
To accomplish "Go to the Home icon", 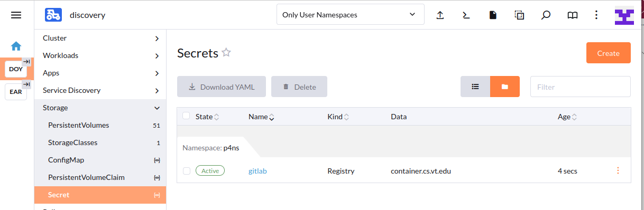I will (16, 46).
